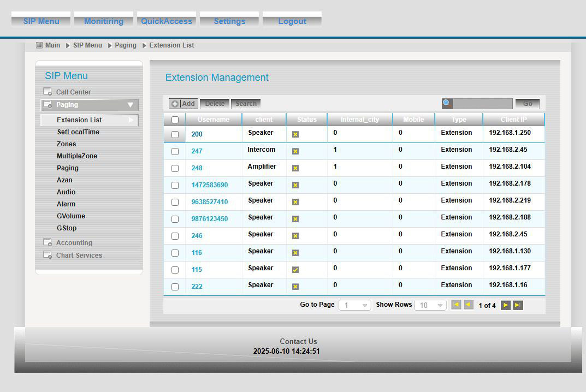
Task: Open the Show Rows dropdown
Action: (430, 305)
